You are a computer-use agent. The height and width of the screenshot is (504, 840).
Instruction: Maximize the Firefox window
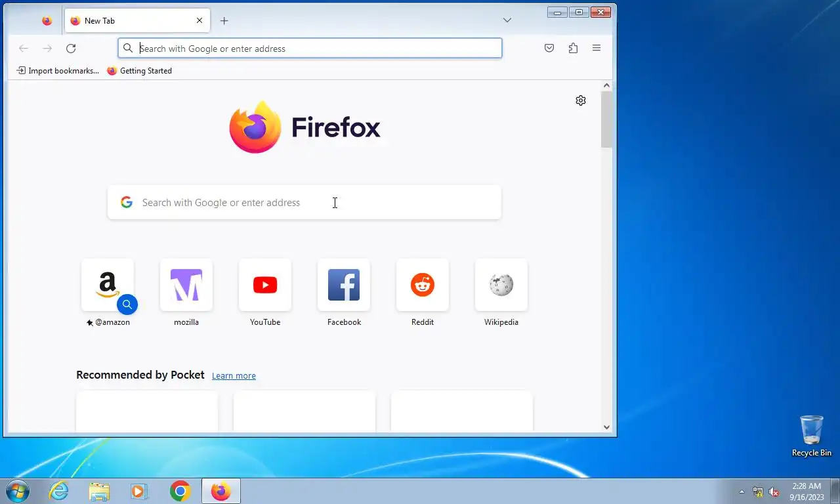pyautogui.click(x=579, y=12)
